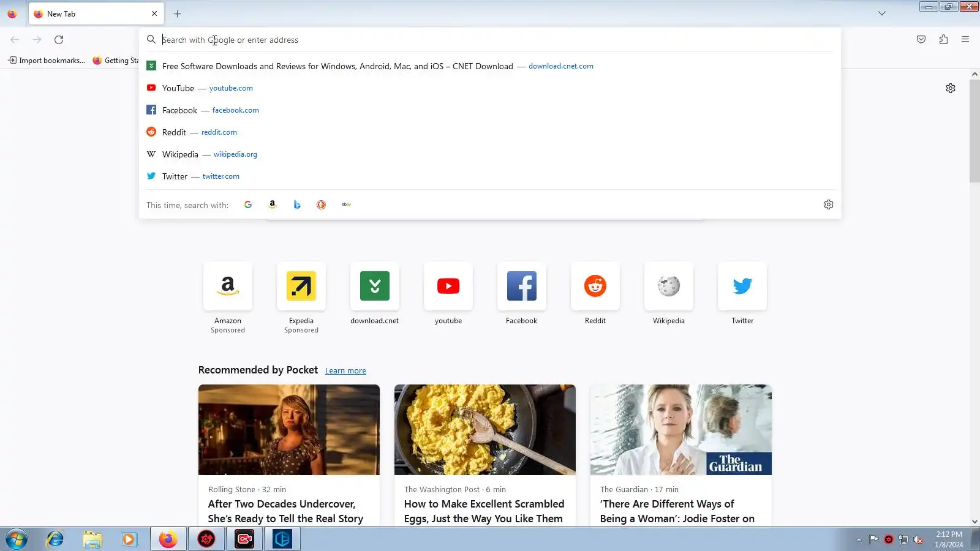Open Windows Media Player taskbar icon
This screenshot has height=551, width=980.
click(x=129, y=539)
